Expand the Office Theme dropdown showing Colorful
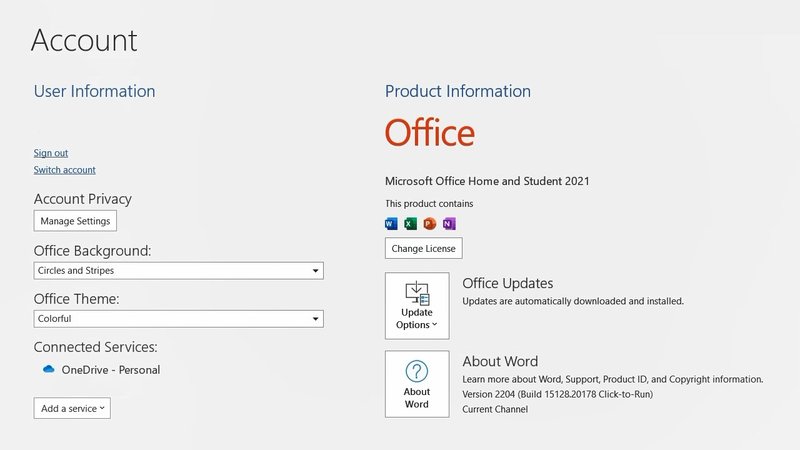Viewport: 800px width, 450px height. pos(178,319)
